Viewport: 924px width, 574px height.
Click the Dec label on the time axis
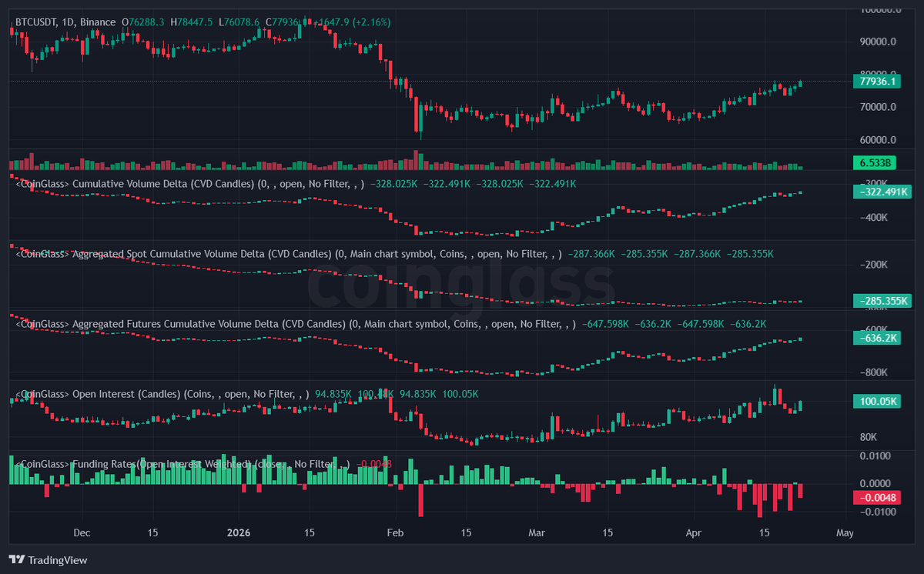(82, 532)
